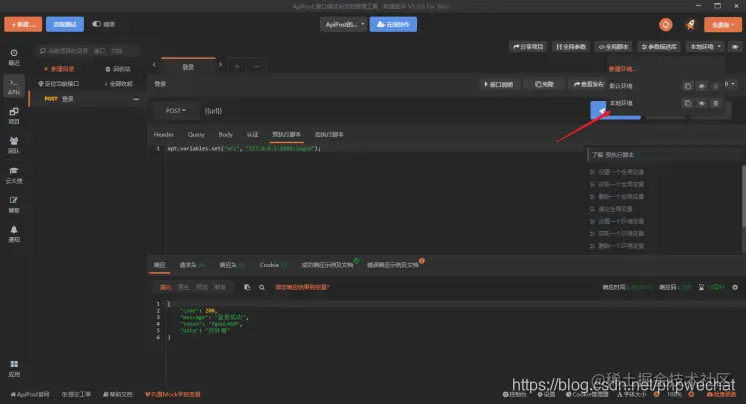746x404 pixels.
Task: Open the tab overflow ellipsis menu
Action: (x=256, y=66)
